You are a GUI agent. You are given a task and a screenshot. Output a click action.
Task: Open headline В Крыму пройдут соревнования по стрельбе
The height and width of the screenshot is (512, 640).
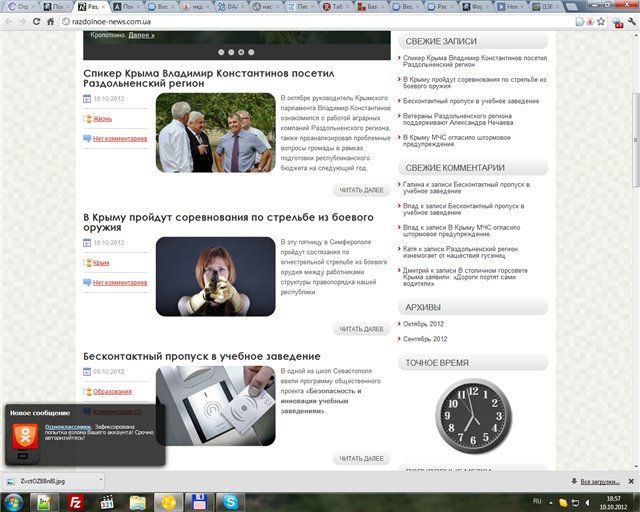point(228,222)
